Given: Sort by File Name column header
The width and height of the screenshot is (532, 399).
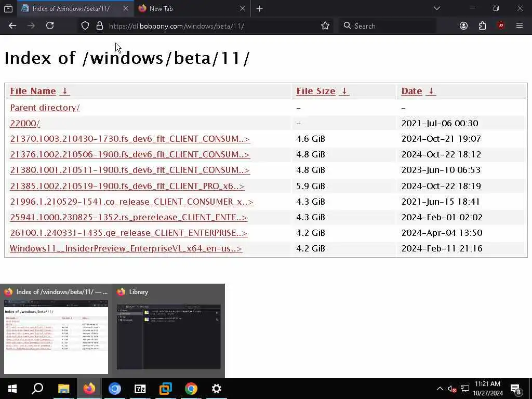Looking at the screenshot, I should pyautogui.click(x=33, y=91).
